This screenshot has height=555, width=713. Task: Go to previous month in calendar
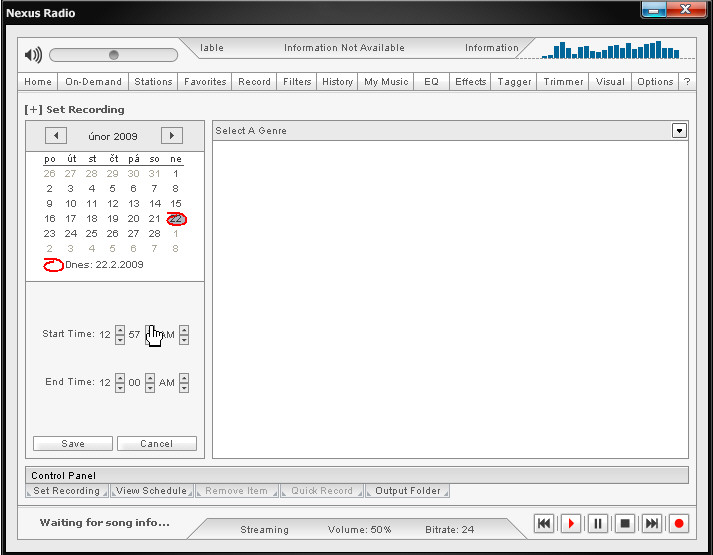click(x=56, y=135)
